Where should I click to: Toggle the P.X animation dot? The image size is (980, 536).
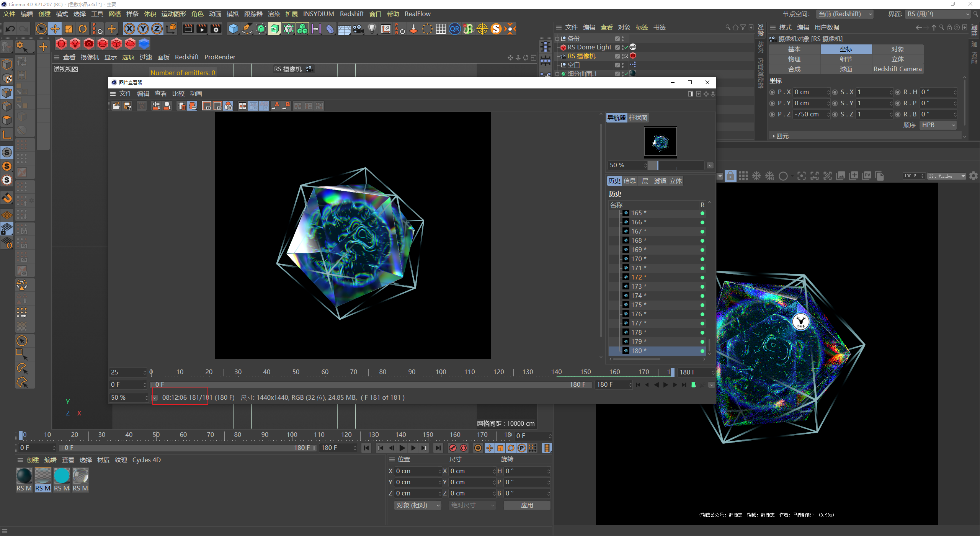pyautogui.click(x=772, y=92)
